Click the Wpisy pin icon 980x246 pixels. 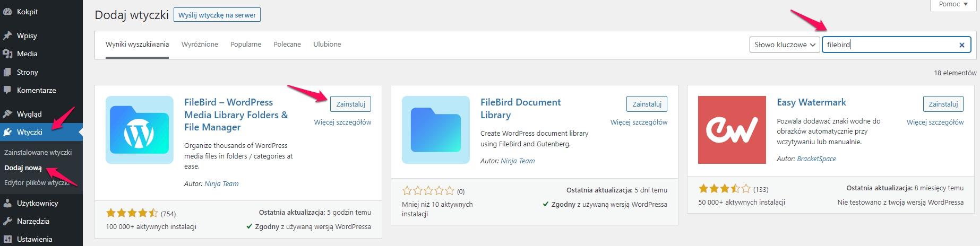point(7,36)
